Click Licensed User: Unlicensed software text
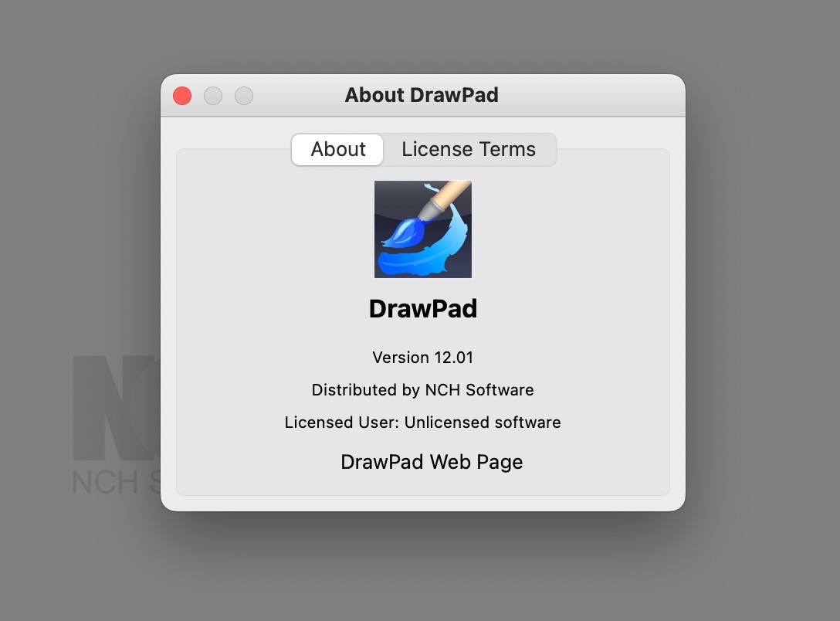The image size is (840, 621). pyautogui.click(x=422, y=422)
